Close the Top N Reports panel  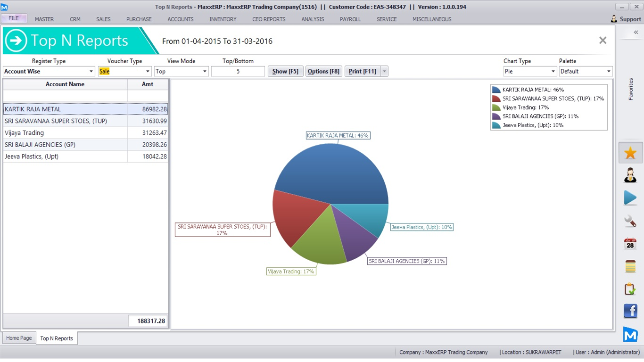603,41
